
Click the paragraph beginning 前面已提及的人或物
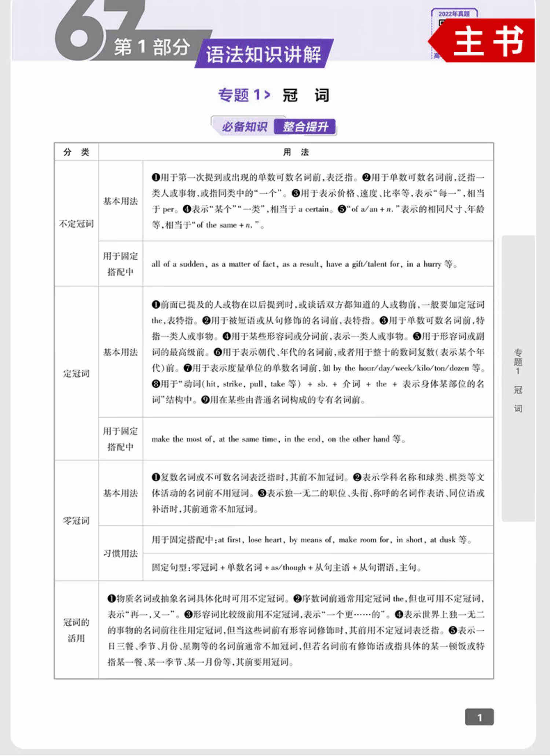tap(318, 352)
